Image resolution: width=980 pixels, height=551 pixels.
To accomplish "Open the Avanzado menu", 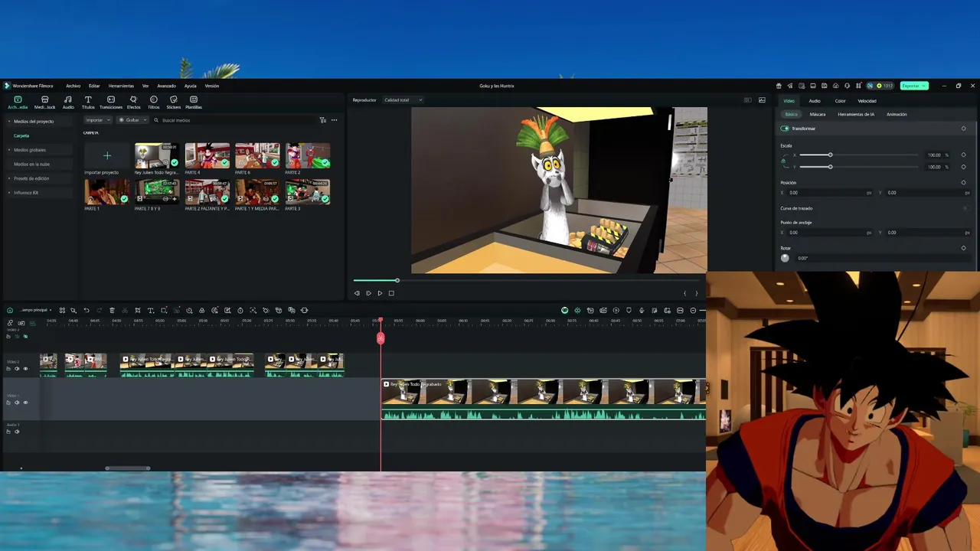I will 166,86.
